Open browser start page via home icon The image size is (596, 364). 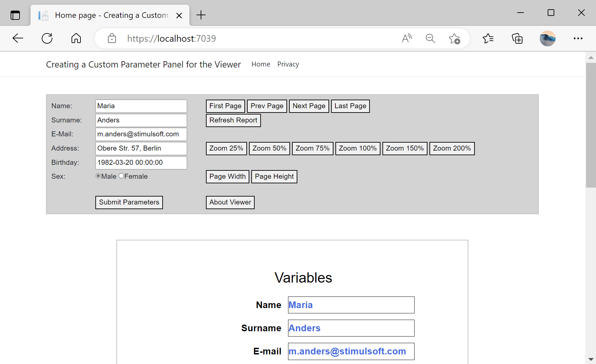pyautogui.click(x=76, y=38)
